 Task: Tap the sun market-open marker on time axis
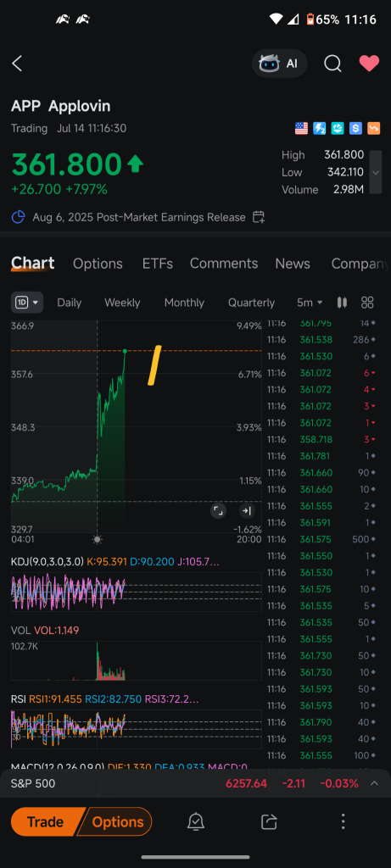(98, 539)
